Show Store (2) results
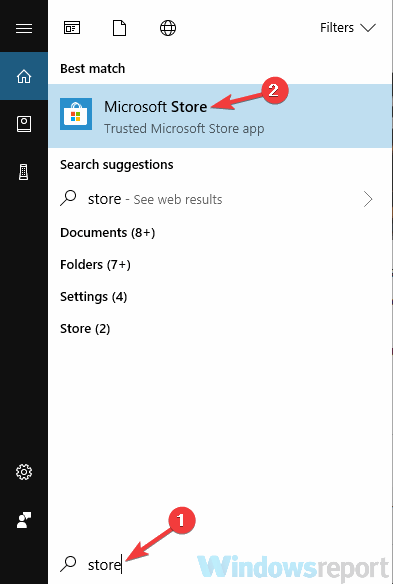Viewport: 393px width, 584px height. [x=85, y=329]
